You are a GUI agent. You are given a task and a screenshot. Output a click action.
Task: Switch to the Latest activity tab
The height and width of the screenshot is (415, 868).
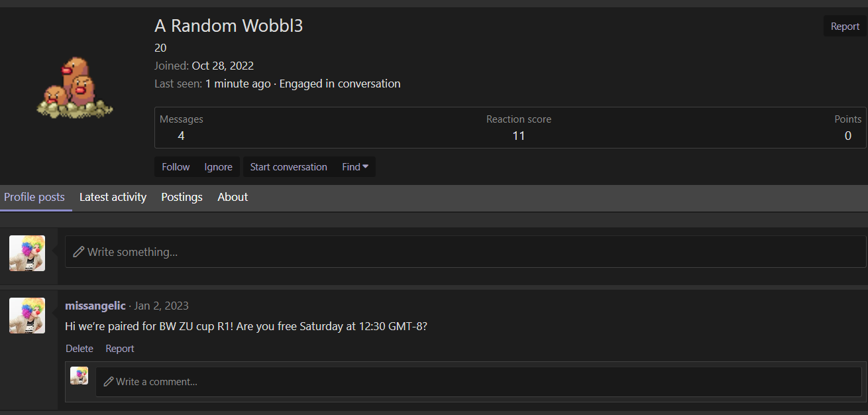(113, 197)
